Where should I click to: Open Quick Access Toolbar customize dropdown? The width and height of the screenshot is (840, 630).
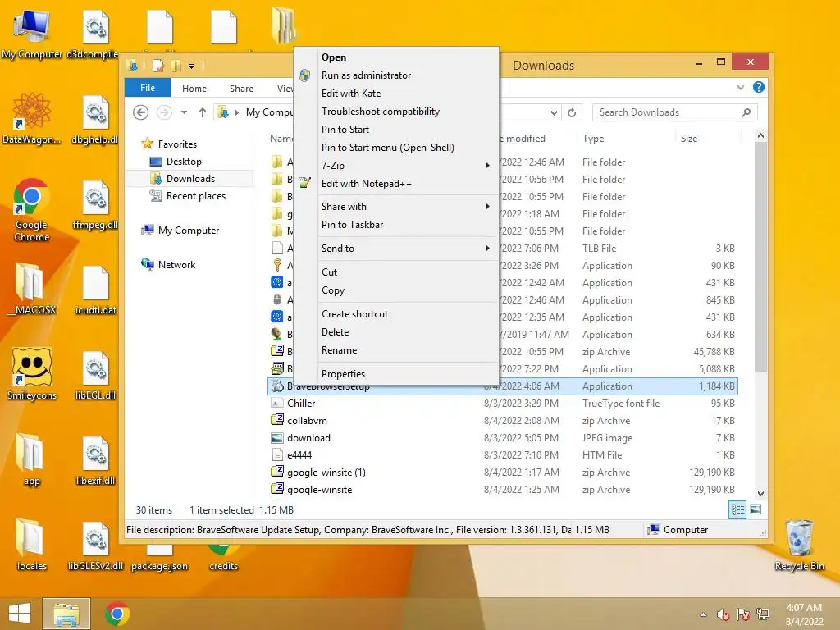click(x=191, y=66)
